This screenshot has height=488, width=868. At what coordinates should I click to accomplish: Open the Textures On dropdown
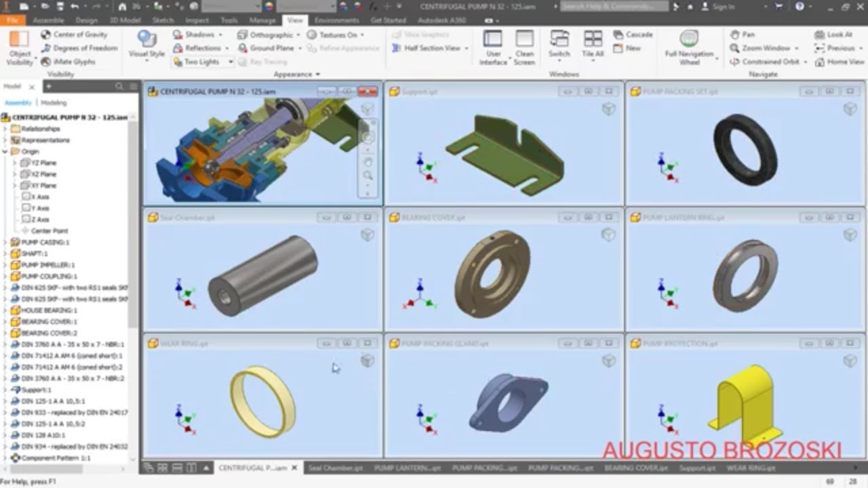coord(336,35)
